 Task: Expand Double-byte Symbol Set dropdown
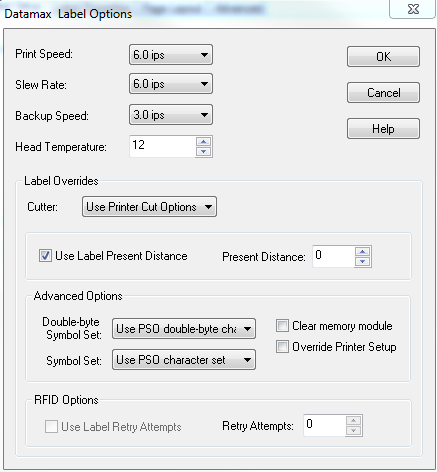coord(184,329)
